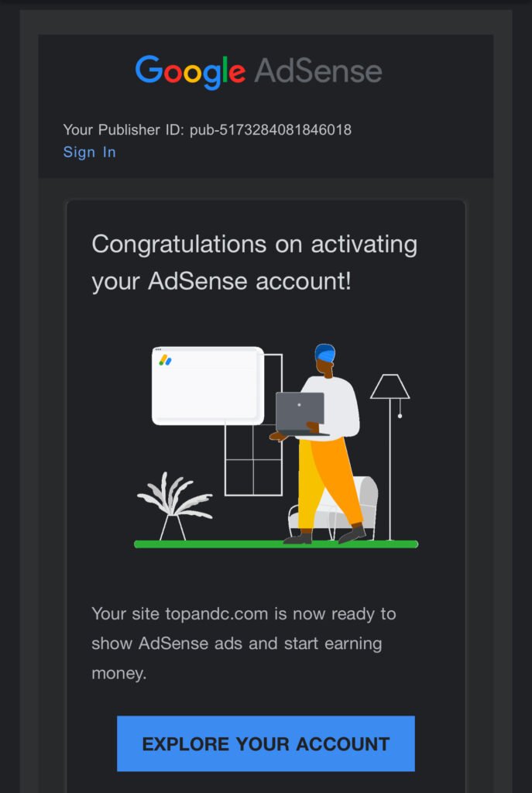The height and width of the screenshot is (793, 532).
Task: Click the 'Your Publisher ID' label
Action: click(122, 129)
